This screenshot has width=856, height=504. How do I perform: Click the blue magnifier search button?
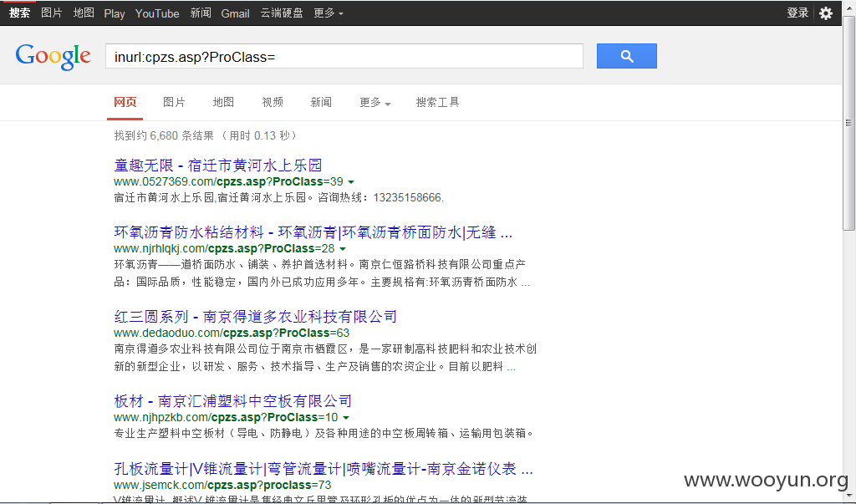pos(627,56)
